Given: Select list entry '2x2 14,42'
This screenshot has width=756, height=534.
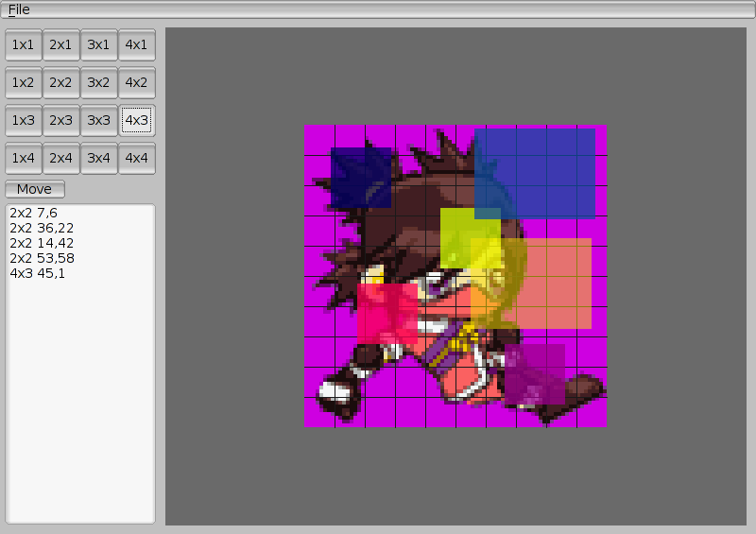Looking at the screenshot, I should pos(41,244).
